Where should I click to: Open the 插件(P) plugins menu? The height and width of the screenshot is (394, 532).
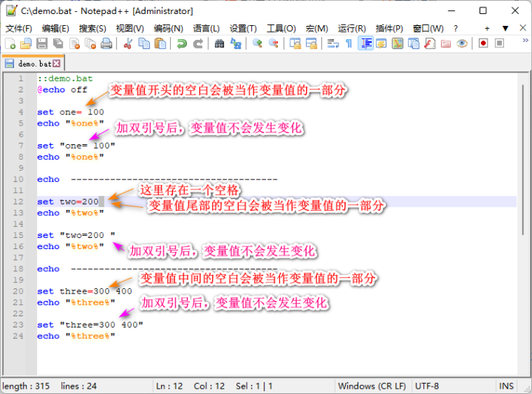[389, 29]
